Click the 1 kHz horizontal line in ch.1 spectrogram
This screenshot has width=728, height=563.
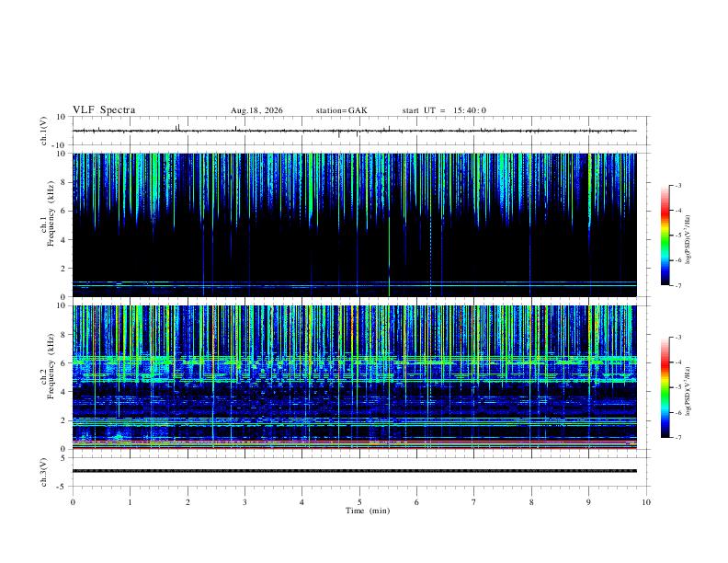pyautogui.click(x=354, y=282)
